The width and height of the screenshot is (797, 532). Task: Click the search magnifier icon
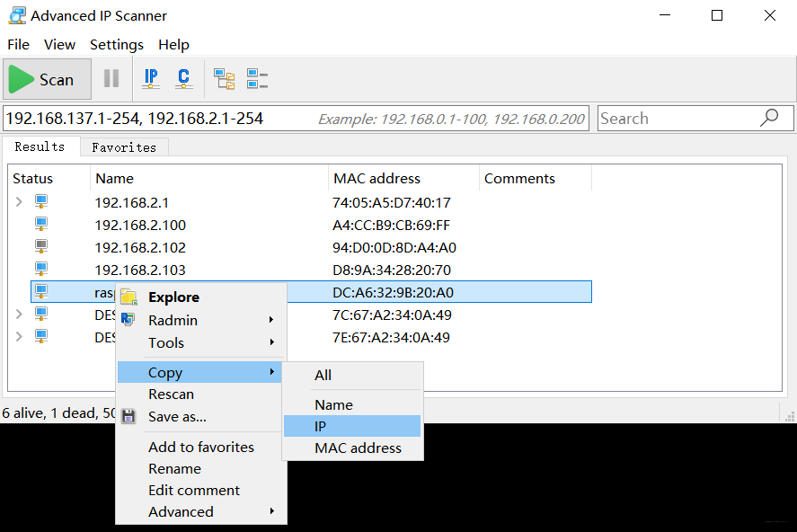769,118
